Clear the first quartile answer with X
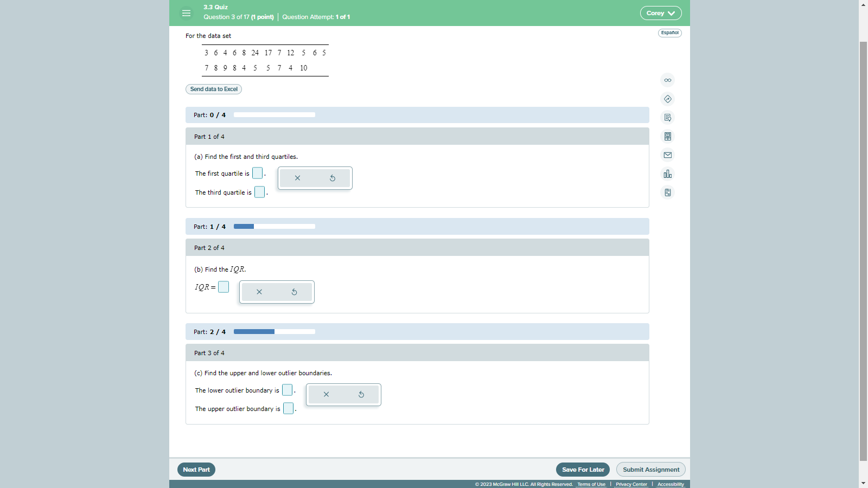 pyautogui.click(x=297, y=178)
